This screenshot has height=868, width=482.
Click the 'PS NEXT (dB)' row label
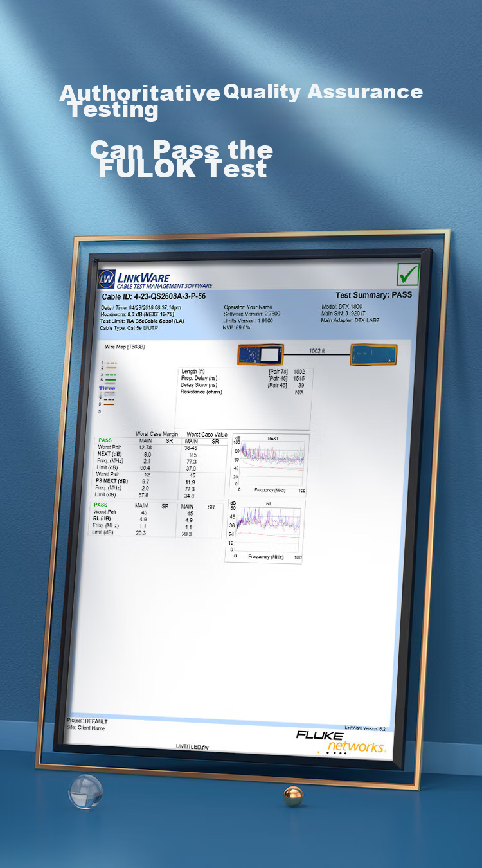(x=112, y=481)
